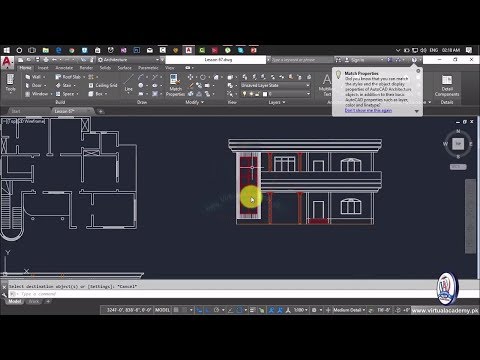The image size is (480, 360).
Task: Click the 1:100 scale button in status bar
Action: coord(300,310)
